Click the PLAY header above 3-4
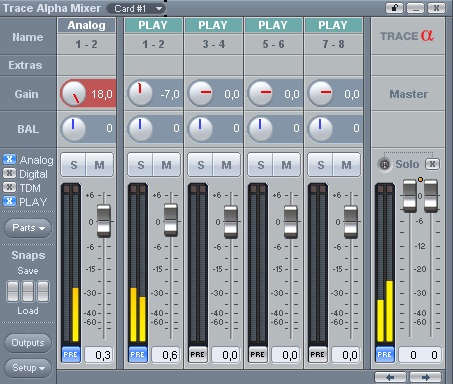The image size is (453, 384). click(x=213, y=25)
